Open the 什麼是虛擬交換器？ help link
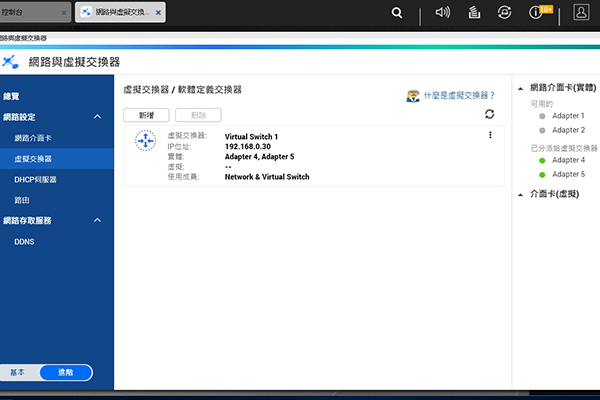The height and width of the screenshot is (400, 600). (x=459, y=95)
